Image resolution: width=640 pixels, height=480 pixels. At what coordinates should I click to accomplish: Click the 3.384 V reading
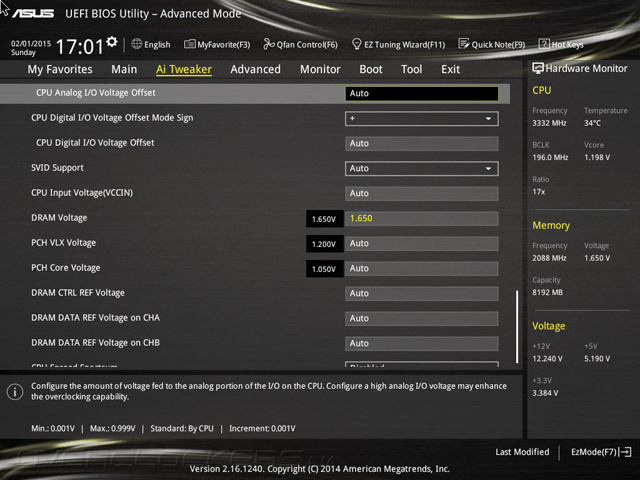click(x=545, y=393)
